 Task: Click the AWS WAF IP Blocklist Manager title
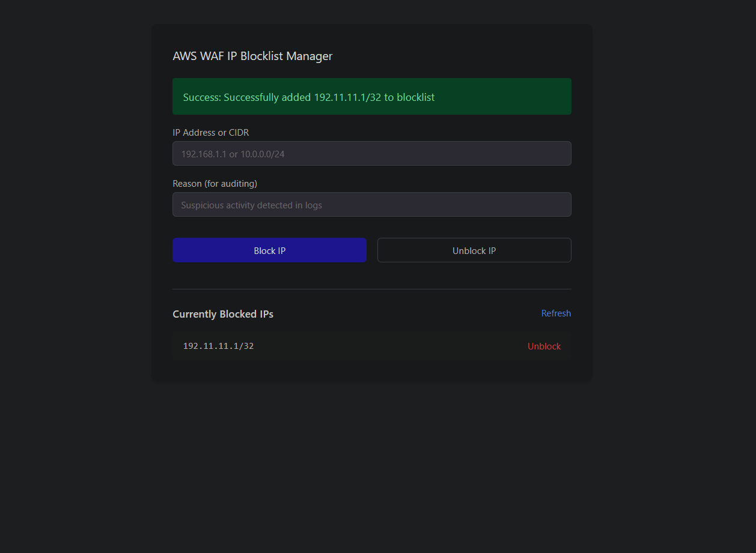pos(252,56)
